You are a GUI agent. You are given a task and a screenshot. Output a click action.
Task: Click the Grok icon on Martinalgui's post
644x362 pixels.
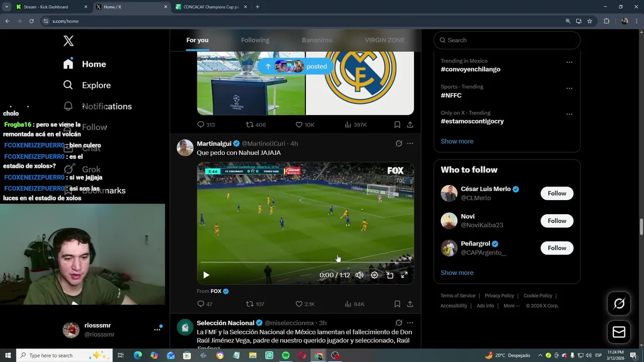coord(399,143)
